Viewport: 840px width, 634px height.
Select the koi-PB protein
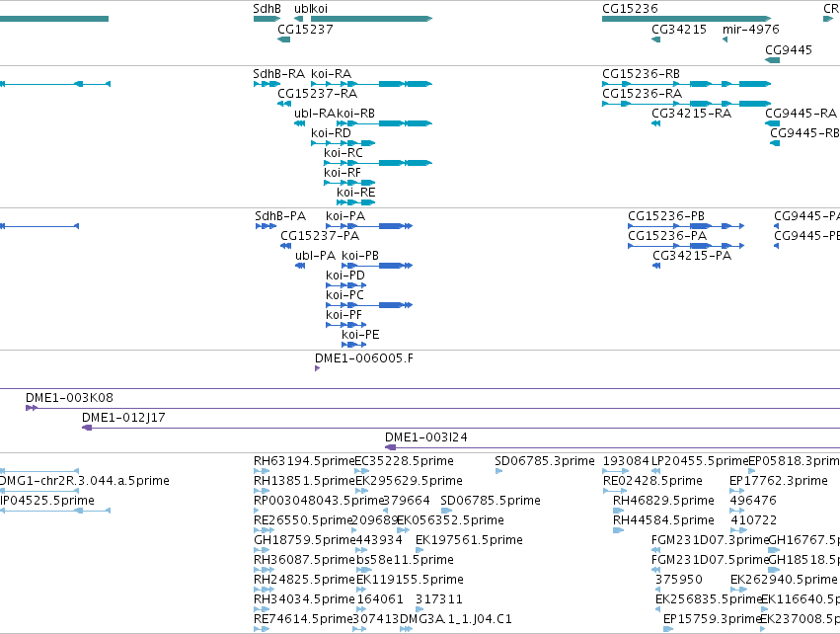pyautogui.click(x=377, y=266)
